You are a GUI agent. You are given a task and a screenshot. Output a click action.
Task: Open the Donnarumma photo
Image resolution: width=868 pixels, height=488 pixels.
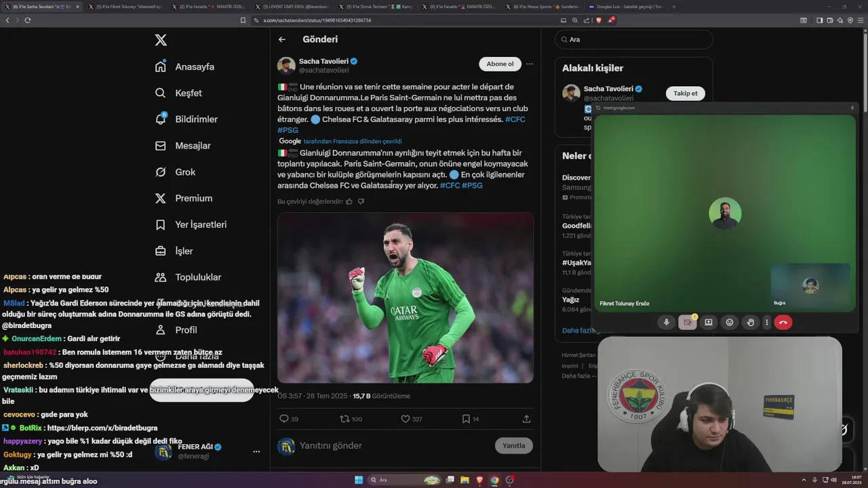click(406, 298)
